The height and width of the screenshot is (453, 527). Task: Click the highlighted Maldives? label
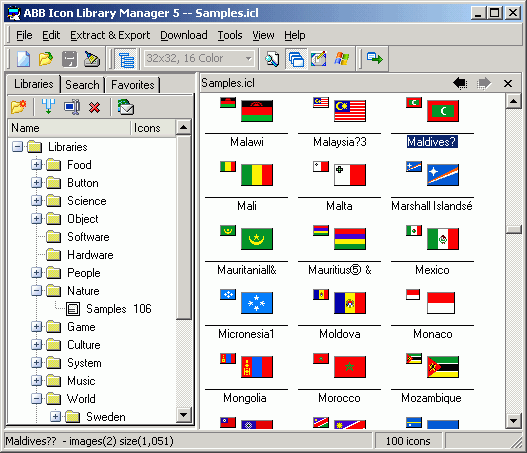point(432,142)
